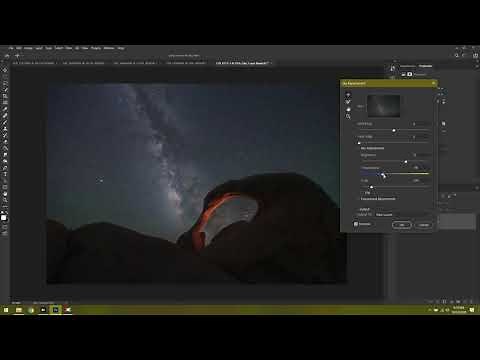This screenshot has height=360, width=480.
Task: Select the Brush tool in main toolbar
Action: coord(5,122)
